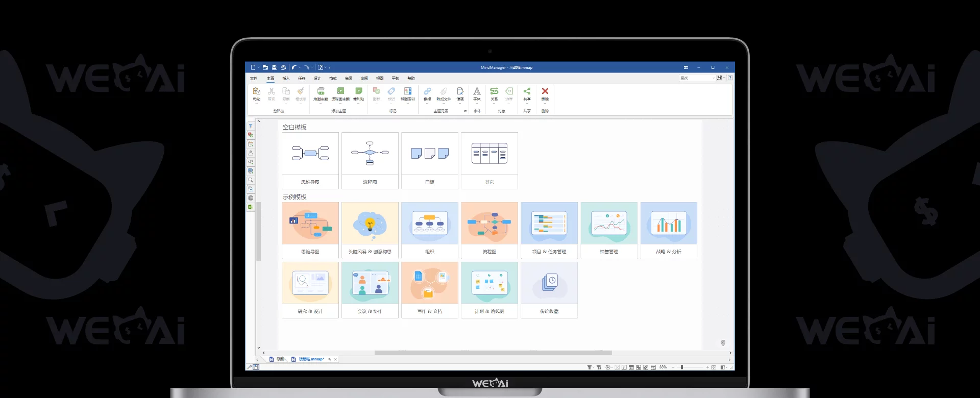Switch to the 设计 (Design) ribbon tab
Image resolution: width=980 pixels, height=398 pixels.
(x=317, y=79)
